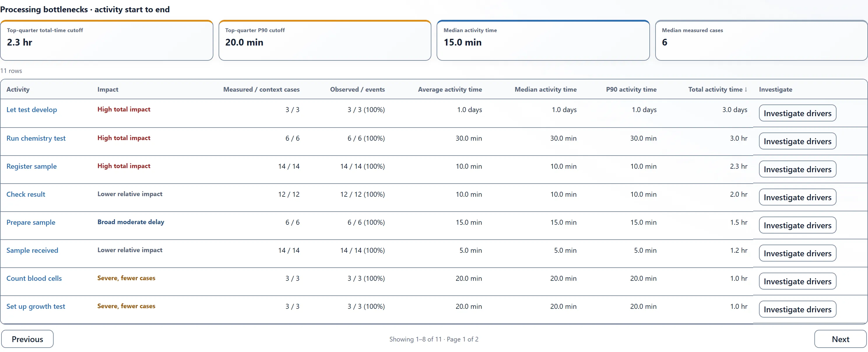Click Severe, fewer cases for Count blood cells
This screenshot has width=868, height=352.
(126, 278)
